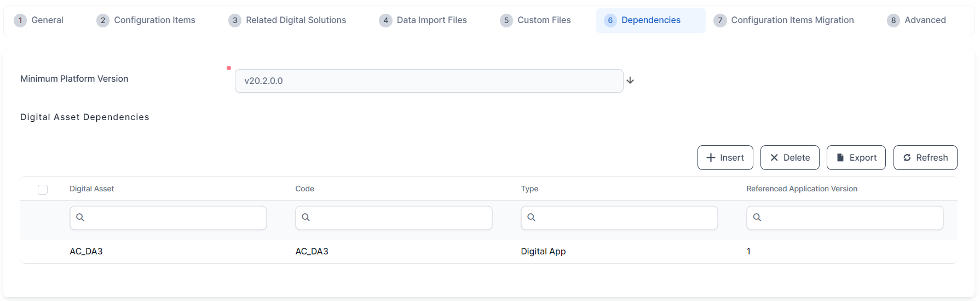Toggle the select-all checkbox in table header
This screenshot has width=980, height=301.
[43, 190]
